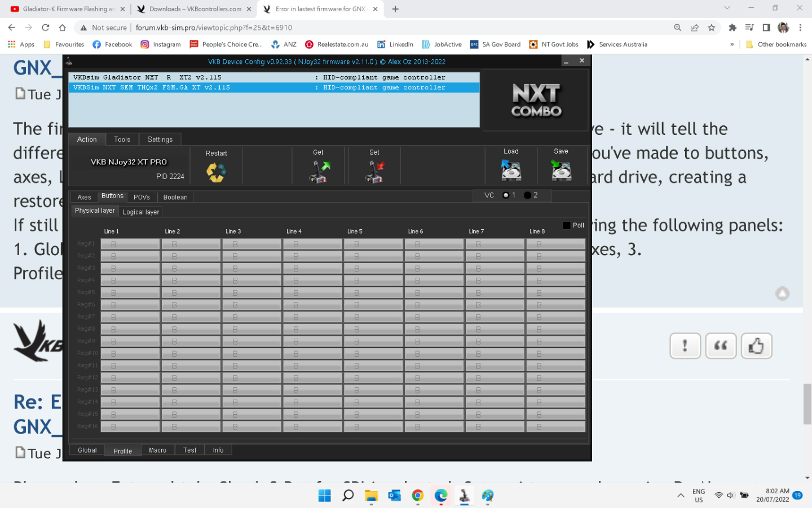Click the quote post icon
Screen dimensions: 812x508
click(x=721, y=345)
